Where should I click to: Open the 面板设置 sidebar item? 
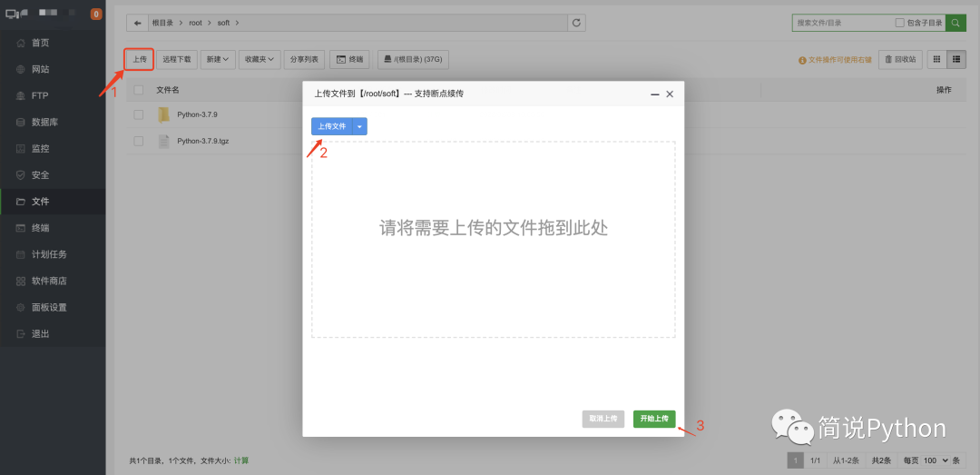pyautogui.click(x=53, y=307)
